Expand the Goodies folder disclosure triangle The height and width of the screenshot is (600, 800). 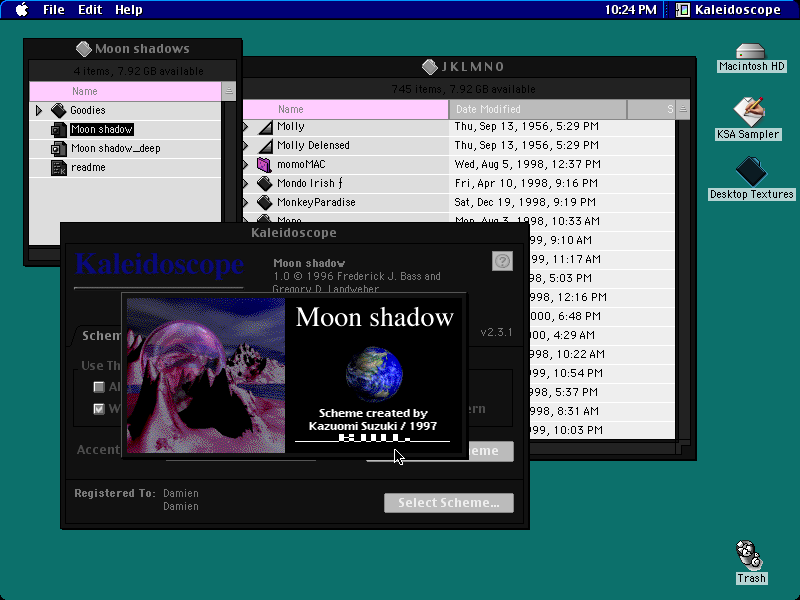pyautogui.click(x=39, y=110)
